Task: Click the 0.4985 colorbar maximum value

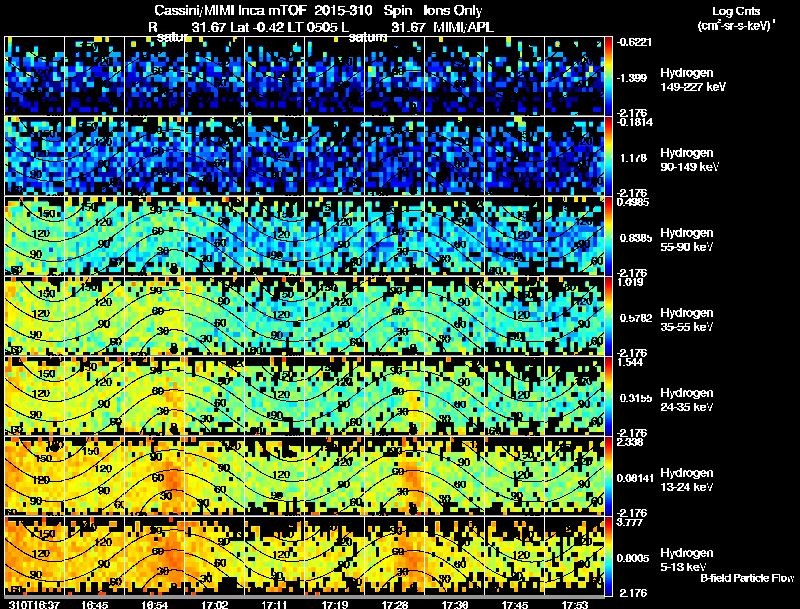Action: tap(633, 202)
